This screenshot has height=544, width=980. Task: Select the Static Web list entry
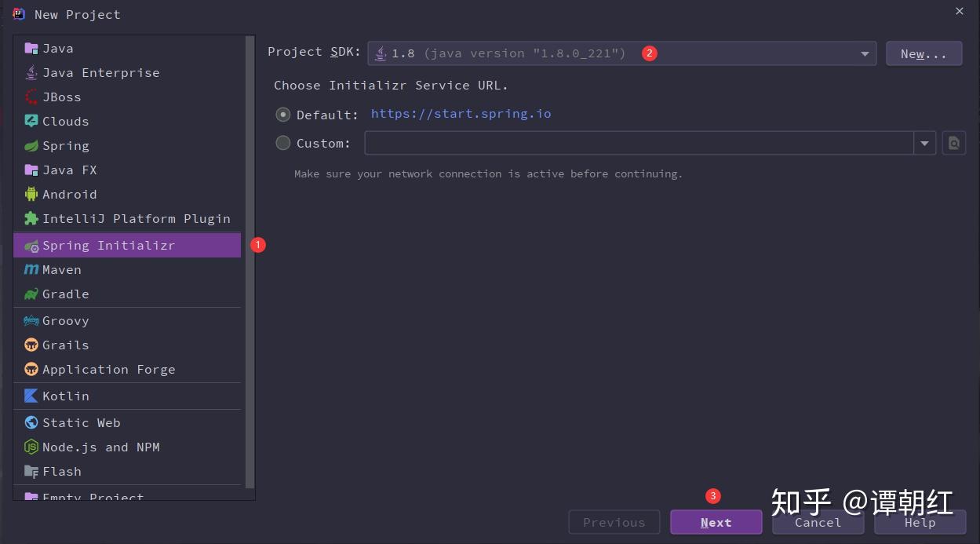point(127,422)
